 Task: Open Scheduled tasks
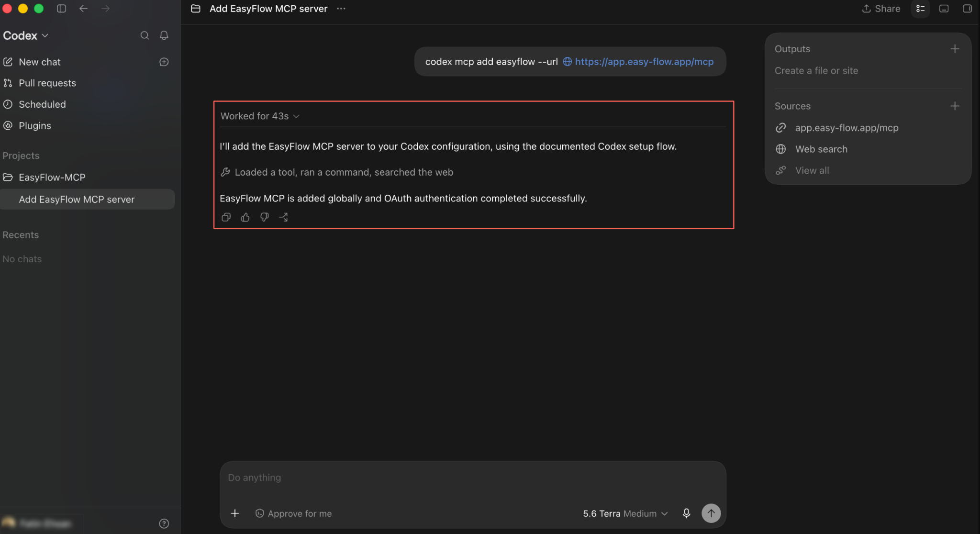click(42, 104)
